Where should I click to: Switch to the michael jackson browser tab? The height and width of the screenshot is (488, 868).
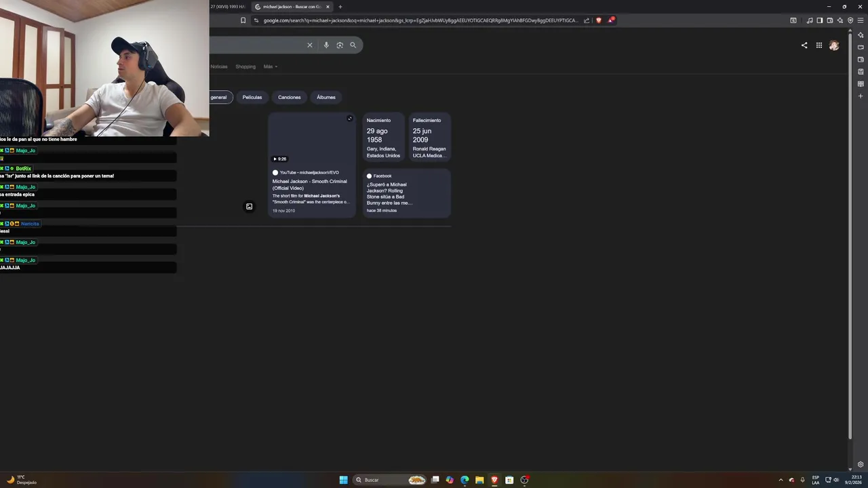292,7
